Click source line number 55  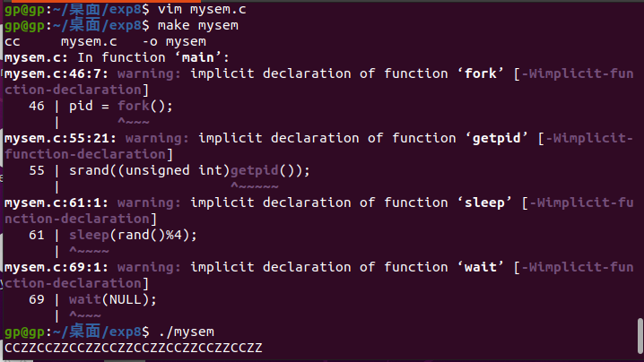tap(37, 170)
